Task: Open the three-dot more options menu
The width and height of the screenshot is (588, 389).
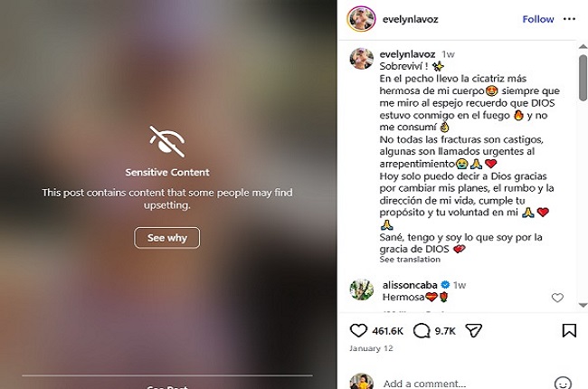Action: pos(569,19)
